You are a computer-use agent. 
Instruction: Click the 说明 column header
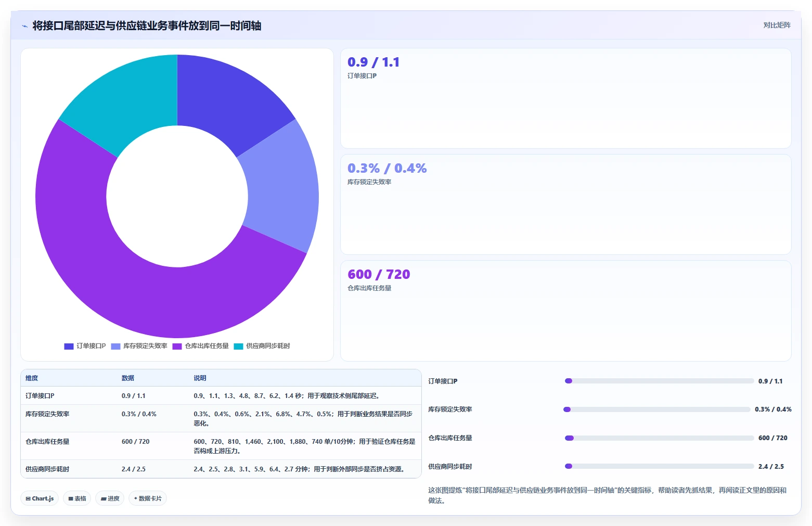tap(200, 378)
